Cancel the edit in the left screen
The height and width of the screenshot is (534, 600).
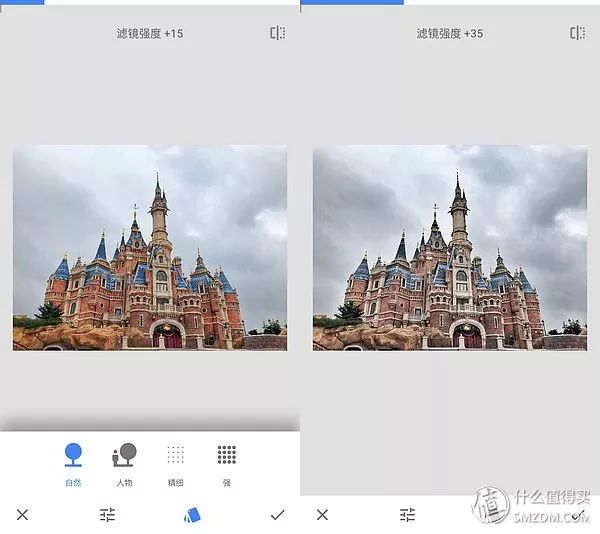coord(23,515)
